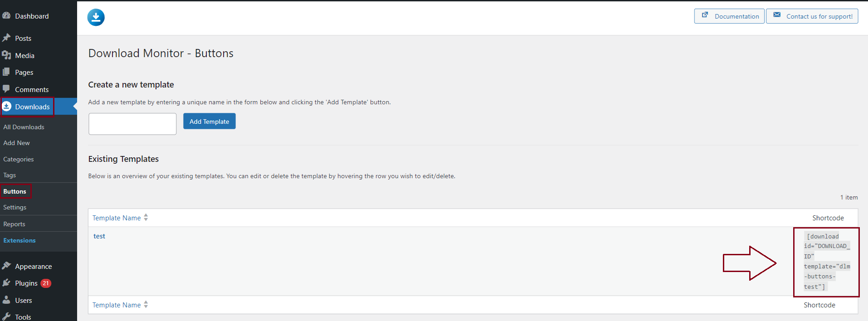Click the Users person icon
Image resolution: width=868 pixels, height=321 pixels.
[6, 300]
